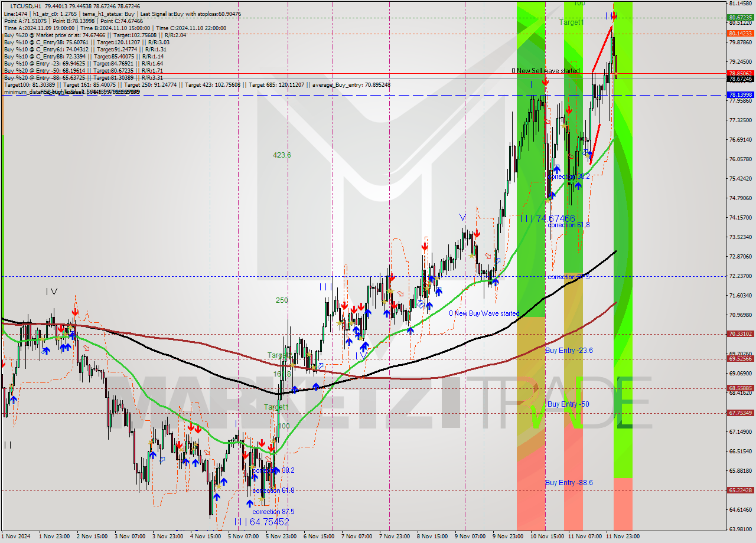Click the '7 Nov 23:00' time axis label

click(x=395, y=537)
